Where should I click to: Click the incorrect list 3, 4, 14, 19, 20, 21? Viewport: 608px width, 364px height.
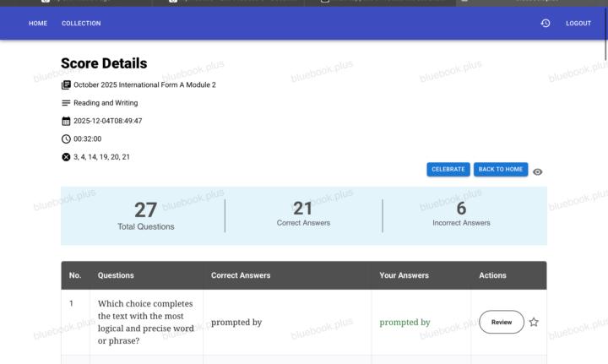[101, 157]
